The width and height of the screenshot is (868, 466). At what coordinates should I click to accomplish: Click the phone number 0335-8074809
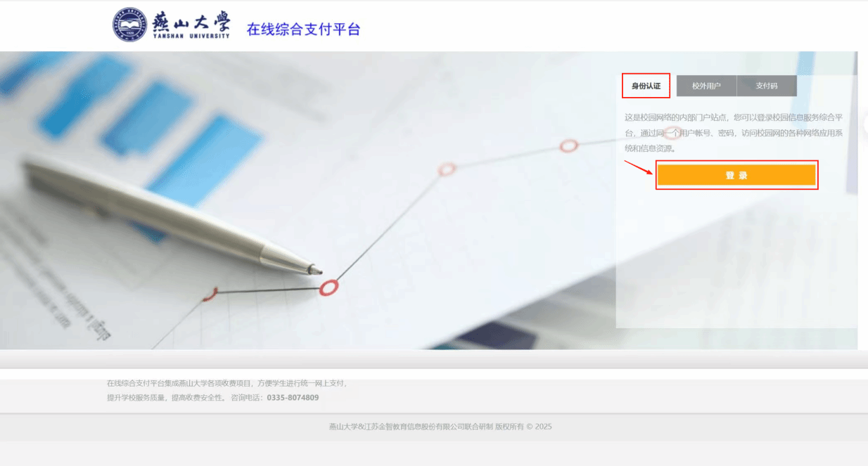point(293,398)
